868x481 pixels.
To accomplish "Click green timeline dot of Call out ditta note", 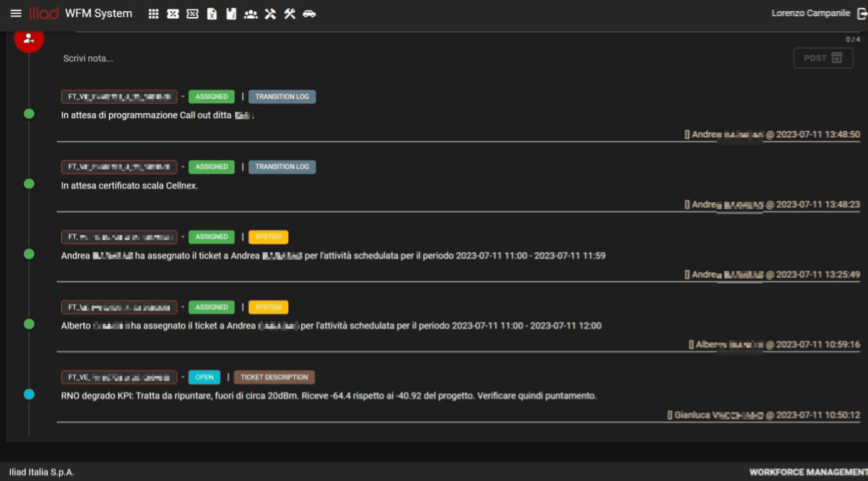I will [29, 114].
